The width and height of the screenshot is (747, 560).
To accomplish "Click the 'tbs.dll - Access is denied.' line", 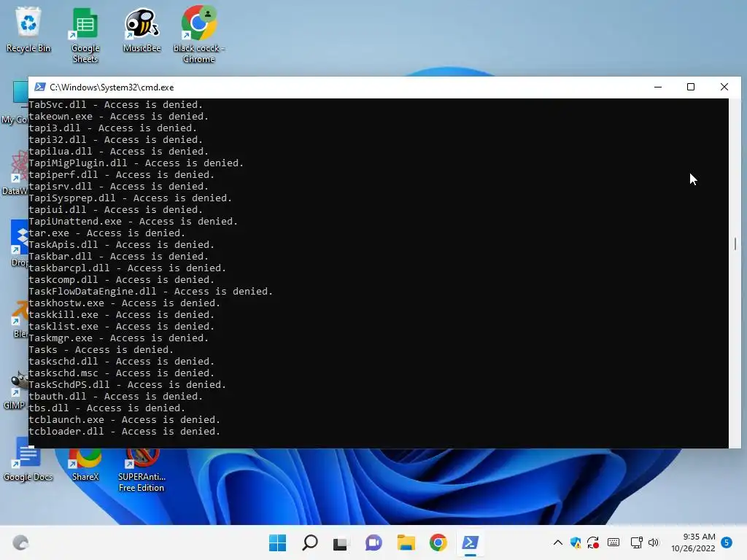I will coord(107,408).
